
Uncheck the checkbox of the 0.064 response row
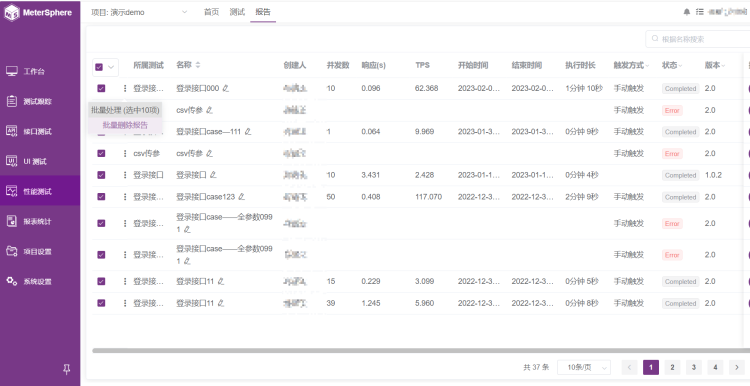(101, 133)
